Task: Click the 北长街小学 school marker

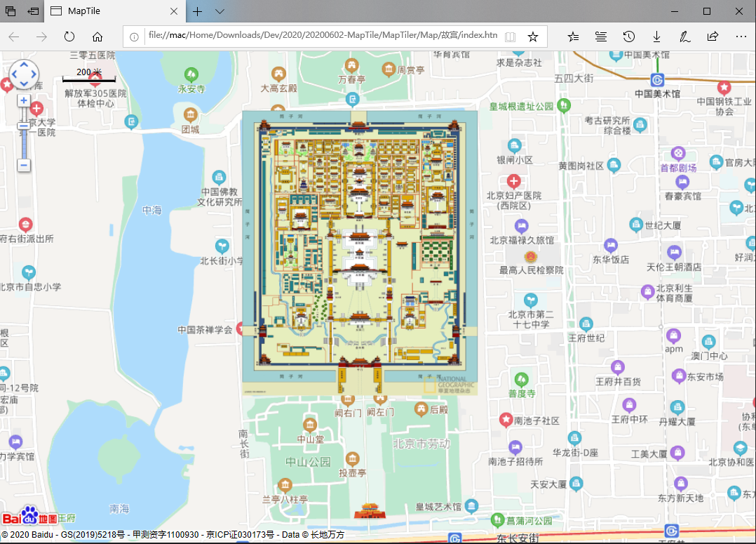Action: (x=222, y=246)
